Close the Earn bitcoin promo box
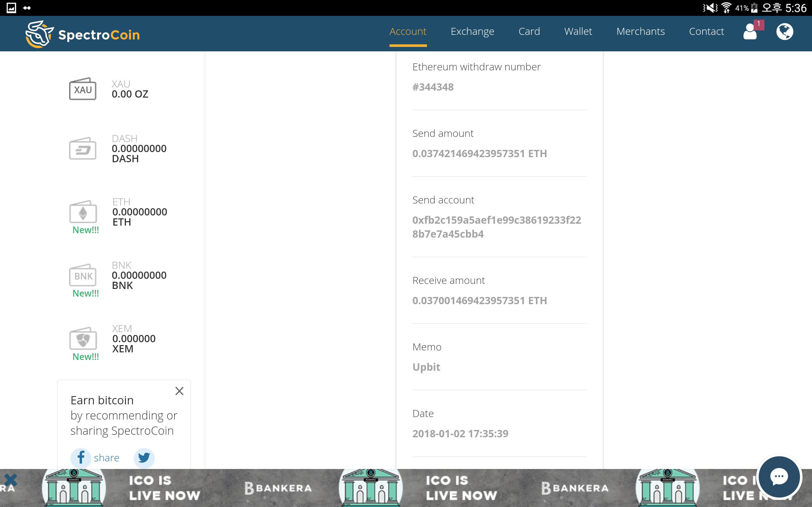This screenshot has height=507, width=812. pyautogui.click(x=179, y=391)
